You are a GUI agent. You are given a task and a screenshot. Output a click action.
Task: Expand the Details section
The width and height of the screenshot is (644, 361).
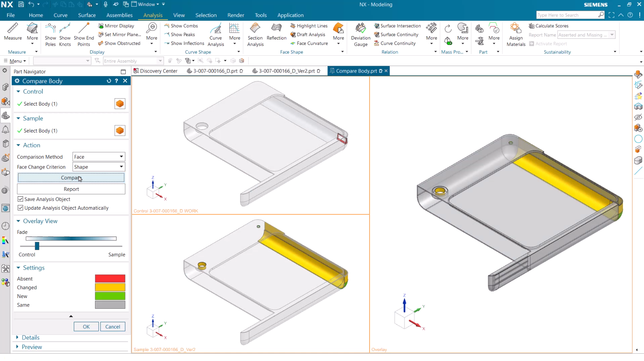click(30, 338)
